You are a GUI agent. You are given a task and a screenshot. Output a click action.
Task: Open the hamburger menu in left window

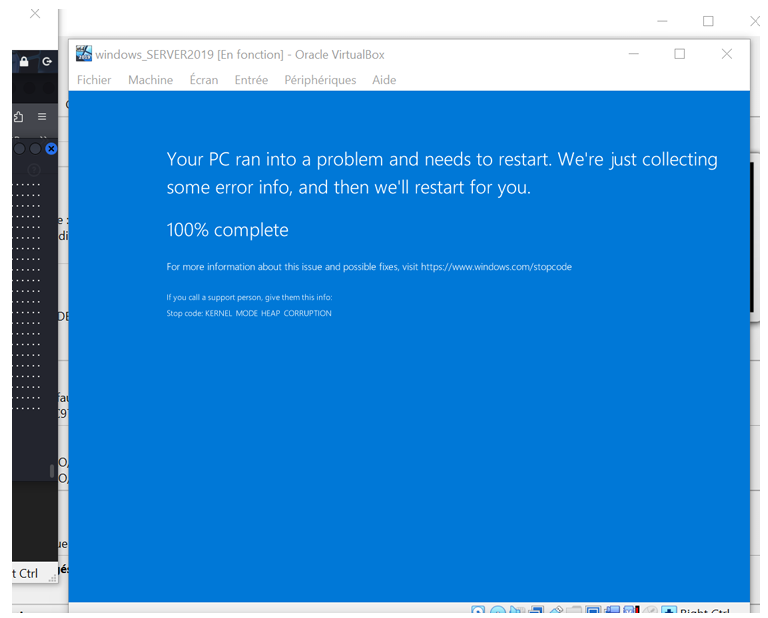click(x=42, y=117)
